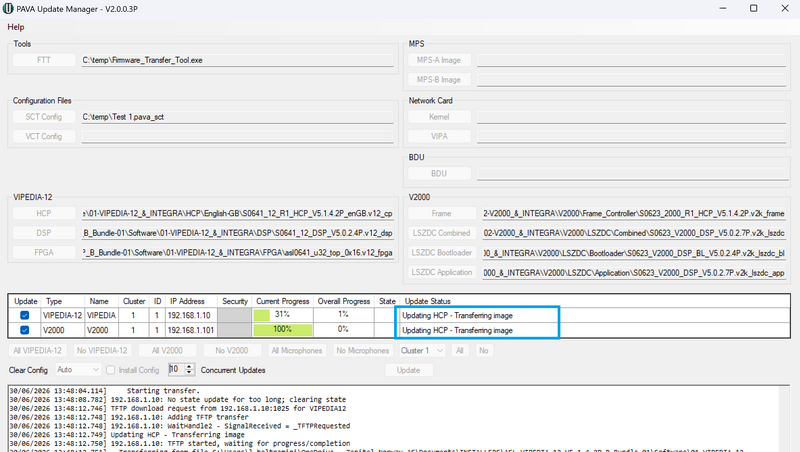The height and width of the screenshot is (452, 800).
Task: Click the 31% current progress bar
Action: 283,315
